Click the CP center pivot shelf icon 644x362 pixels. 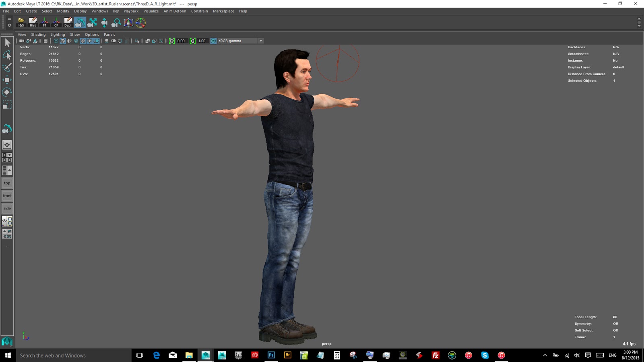(56, 23)
